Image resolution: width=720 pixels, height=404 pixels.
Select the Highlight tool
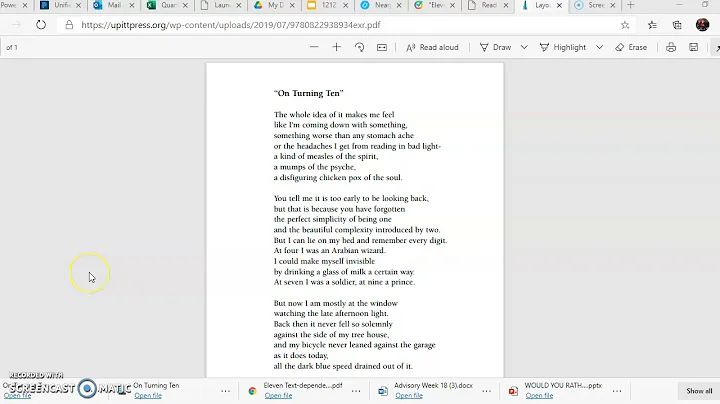(562, 47)
